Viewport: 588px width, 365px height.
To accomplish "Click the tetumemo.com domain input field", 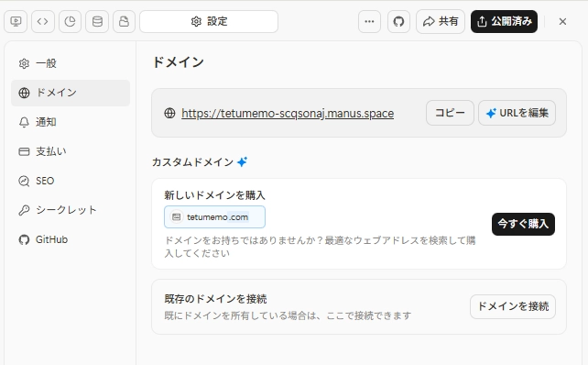I will click(x=214, y=217).
